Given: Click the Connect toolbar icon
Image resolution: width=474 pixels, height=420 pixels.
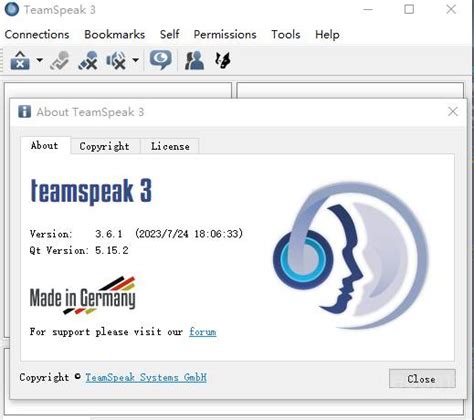Looking at the screenshot, I should tap(20, 60).
